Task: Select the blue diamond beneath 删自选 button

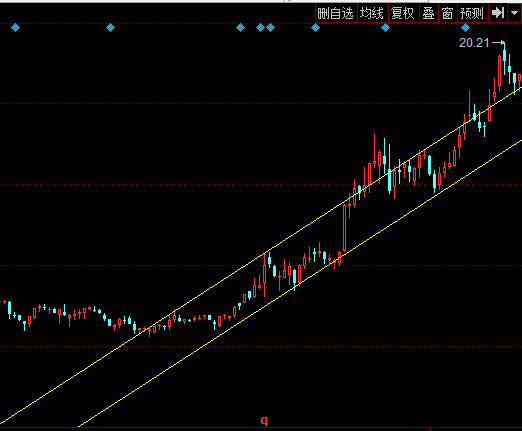Action: pyautogui.click(x=315, y=28)
